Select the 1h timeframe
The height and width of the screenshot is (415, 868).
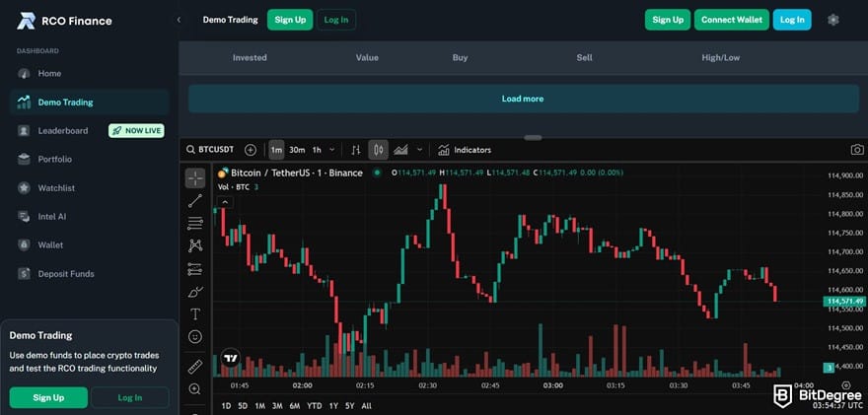click(317, 150)
